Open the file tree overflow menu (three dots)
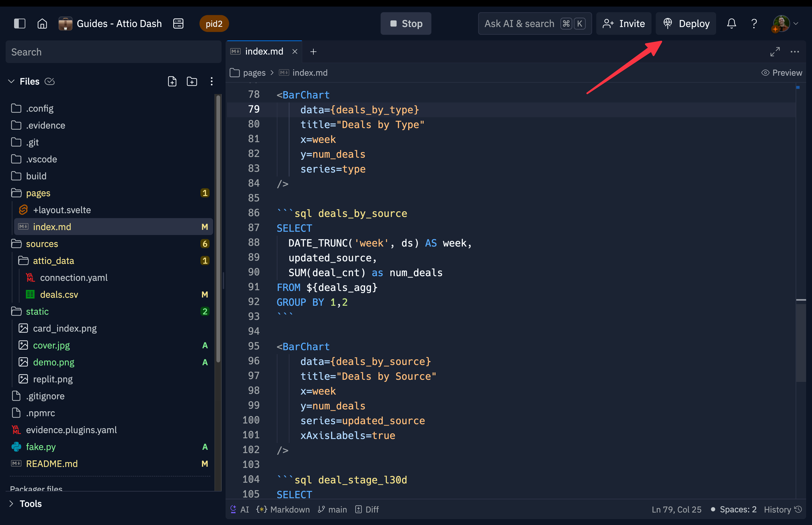The width and height of the screenshot is (812, 525). click(212, 81)
